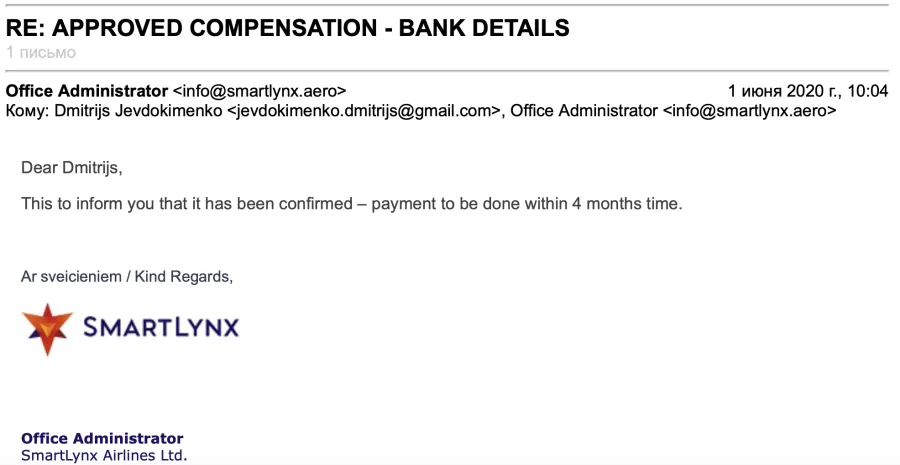The image size is (900, 465).
Task: Click the email subject APPROVED COMPENSATION heading
Action: (x=288, y=28)
